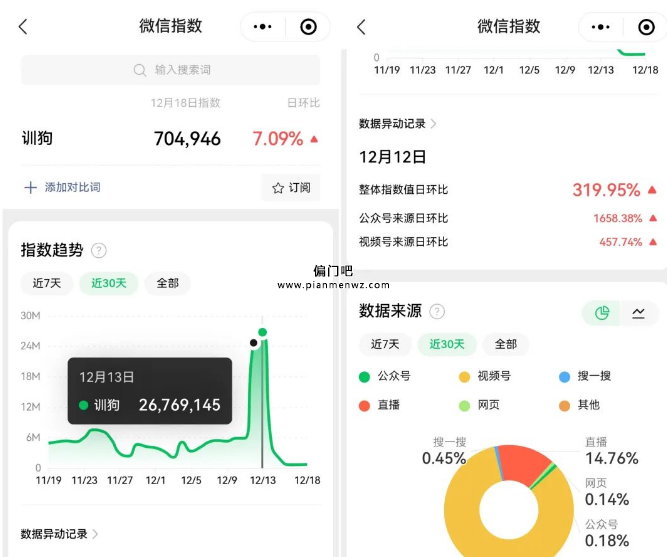The image size is (667, 557).
Task: Click the 0.18% 公众号 label
Action: pos(607,541)
